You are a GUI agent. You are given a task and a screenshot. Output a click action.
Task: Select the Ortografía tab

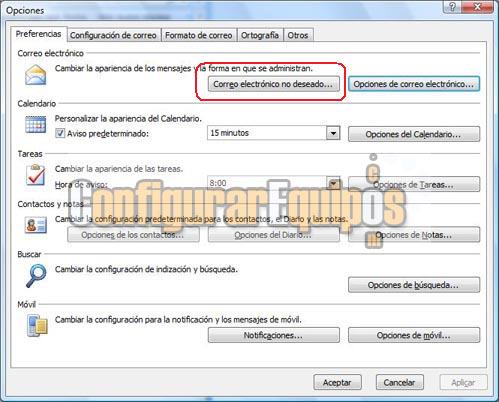tap(260, 35)
